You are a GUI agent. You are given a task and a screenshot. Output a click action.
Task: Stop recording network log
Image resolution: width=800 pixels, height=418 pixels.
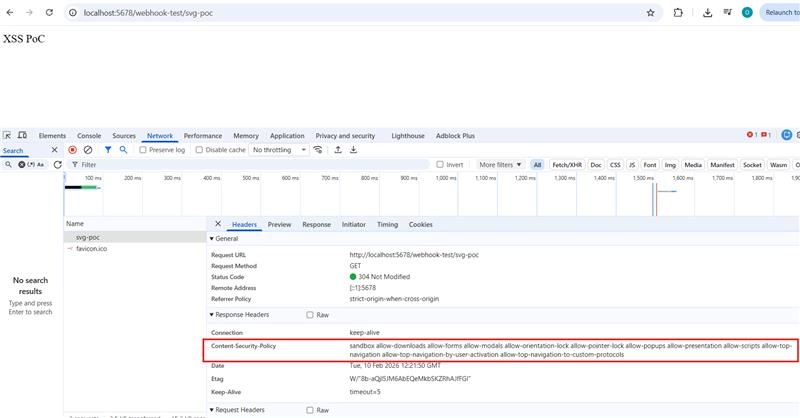pyautogui.click(x=72, y=150)
